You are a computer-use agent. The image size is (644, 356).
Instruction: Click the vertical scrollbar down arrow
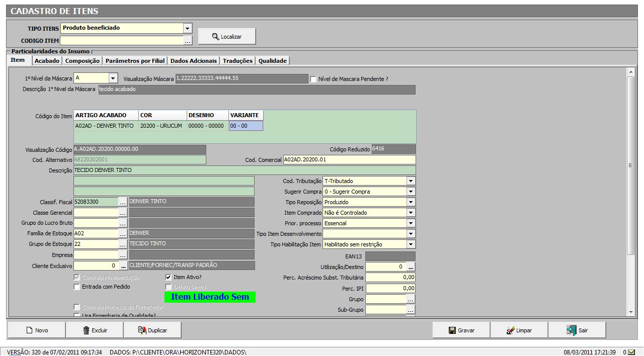pyautogui.click(x=631, y=312)
